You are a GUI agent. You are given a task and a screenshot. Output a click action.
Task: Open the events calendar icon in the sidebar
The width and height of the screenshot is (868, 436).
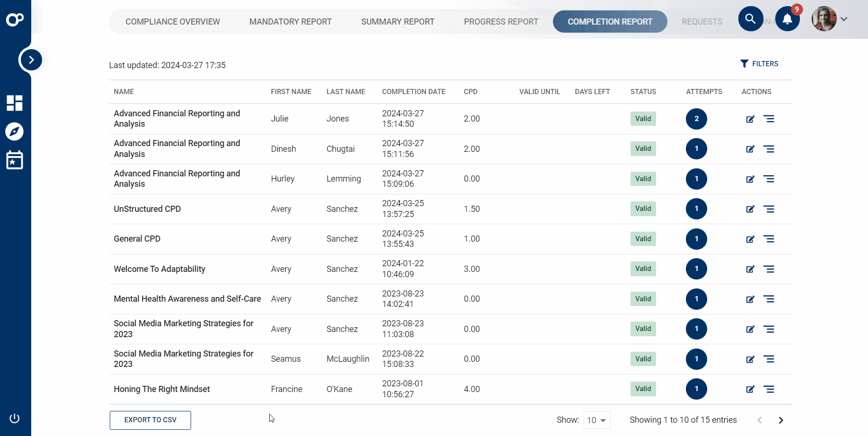15,160
